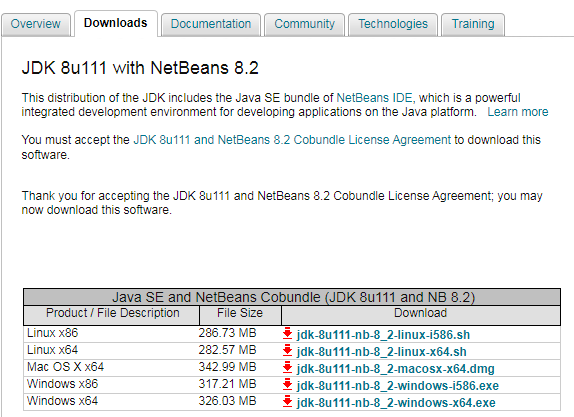Click red download arrow for Windows x64
Screen dimensions: 574x417
287,402
